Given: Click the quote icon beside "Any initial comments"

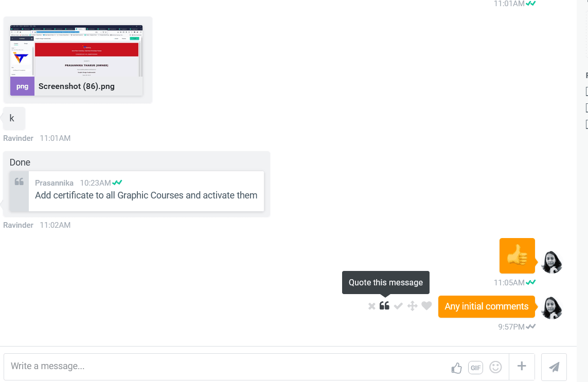Looking at the screenshot, I should tap(384, 306).
